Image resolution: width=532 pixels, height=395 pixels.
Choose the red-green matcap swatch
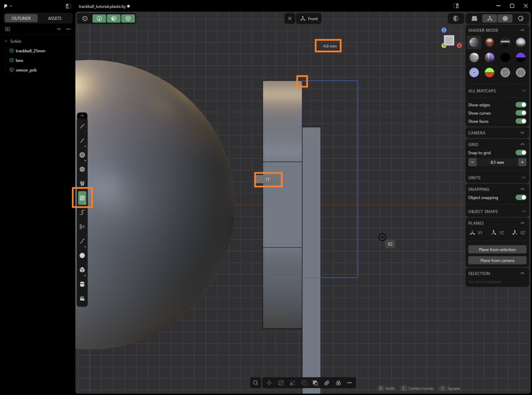click(489, 72)
